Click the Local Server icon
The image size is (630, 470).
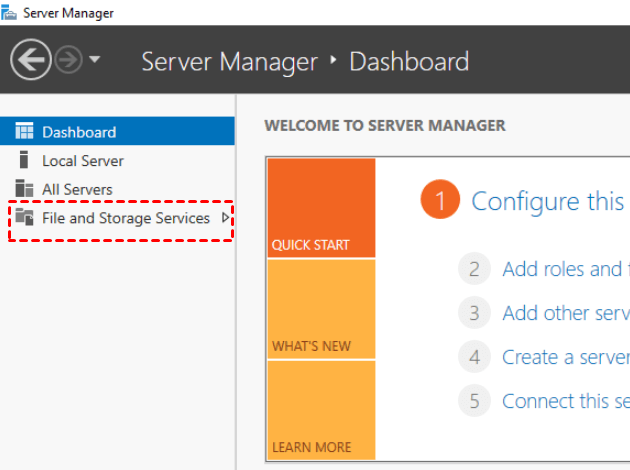point(25,160)
